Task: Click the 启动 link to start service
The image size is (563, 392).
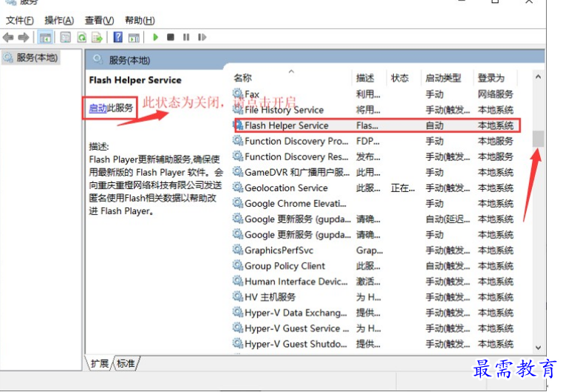Action: click(x=98, y=108)
